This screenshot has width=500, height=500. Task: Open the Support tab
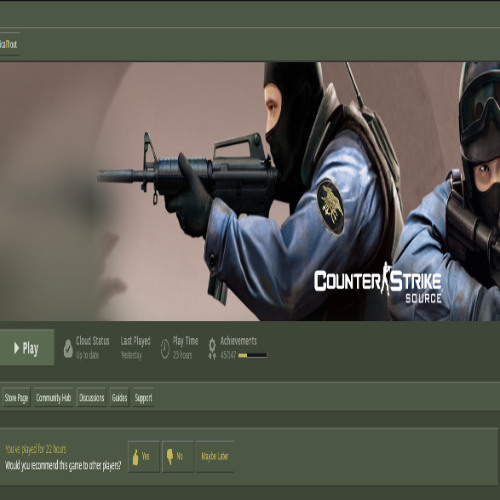pos(143,397)
